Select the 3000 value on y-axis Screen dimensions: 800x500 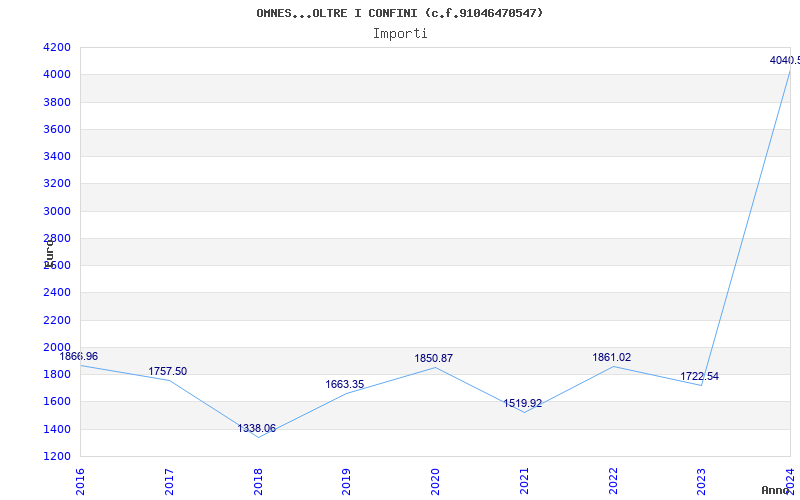(x=57, y=211)
